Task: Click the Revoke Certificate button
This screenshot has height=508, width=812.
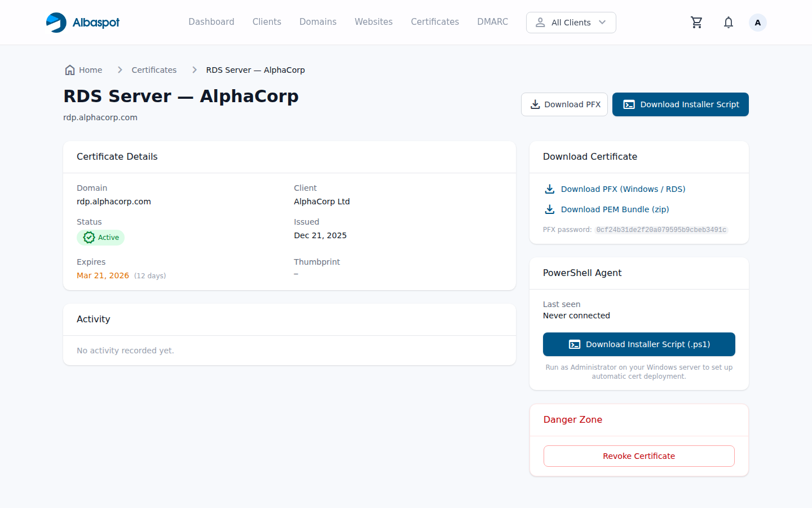Action: [x=638, y=456]
